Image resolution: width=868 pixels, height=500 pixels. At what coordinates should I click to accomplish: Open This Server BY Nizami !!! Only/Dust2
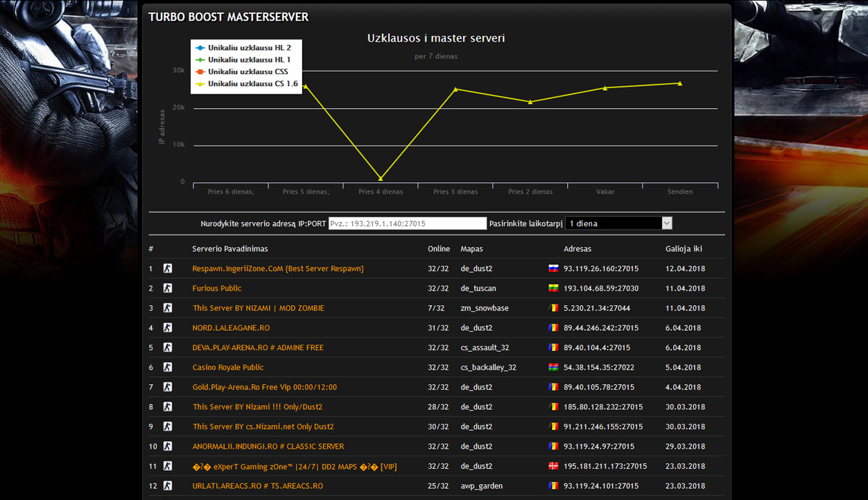pyautogui.click(x=258, y=406)
